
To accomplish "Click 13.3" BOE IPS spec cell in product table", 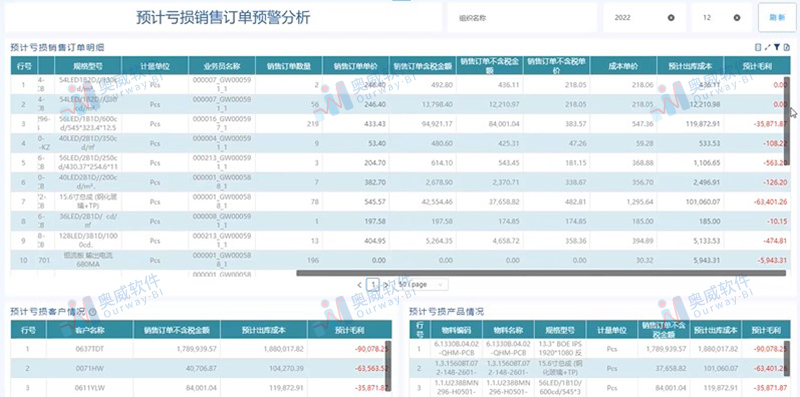I will click(560, 349).
